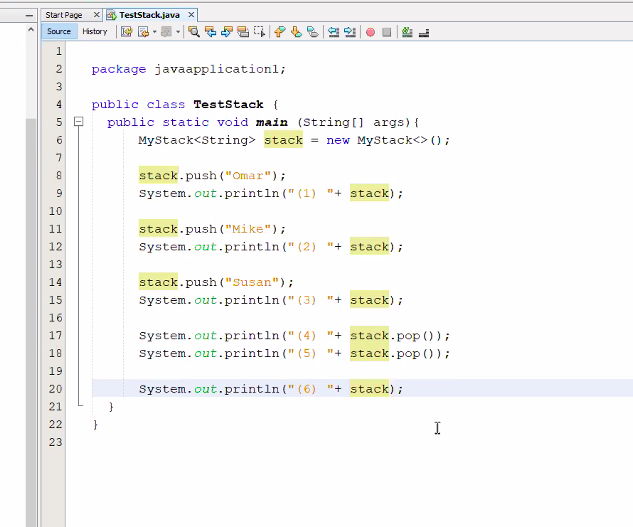Toggle Highlight Search in the toolbar

(x=243, y=31)
